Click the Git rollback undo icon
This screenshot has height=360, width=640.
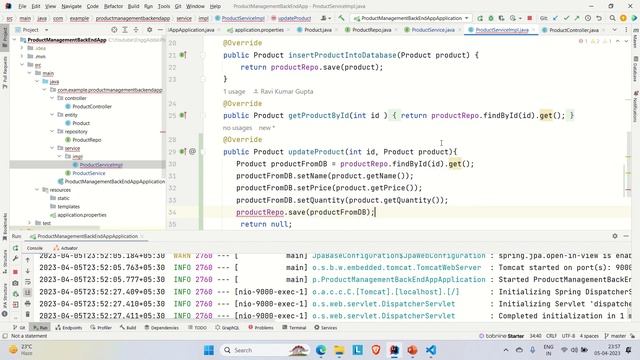coord(599,18)
